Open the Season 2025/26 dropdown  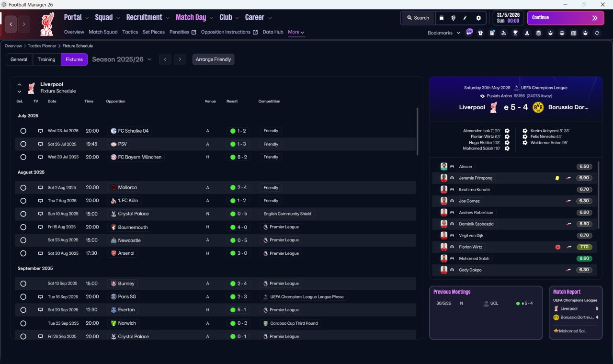coord(122,59)
